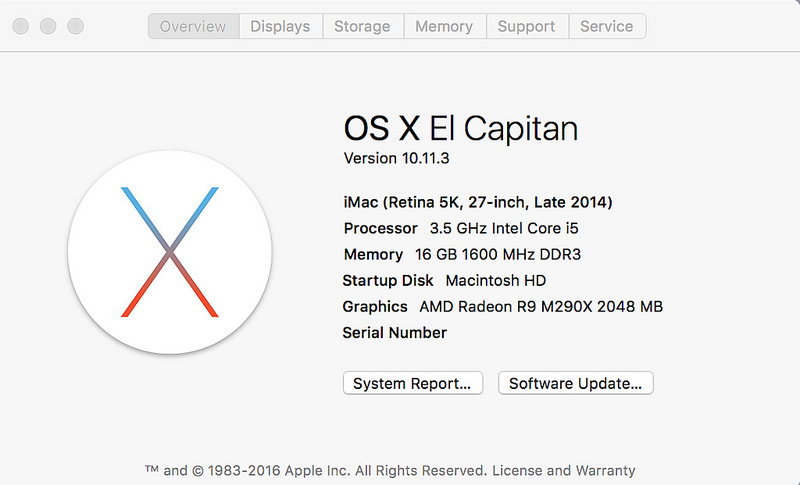Close the About This Mac window
This screenshot has width=800, height=485.
pyautogui.click(x=22, y=27)
